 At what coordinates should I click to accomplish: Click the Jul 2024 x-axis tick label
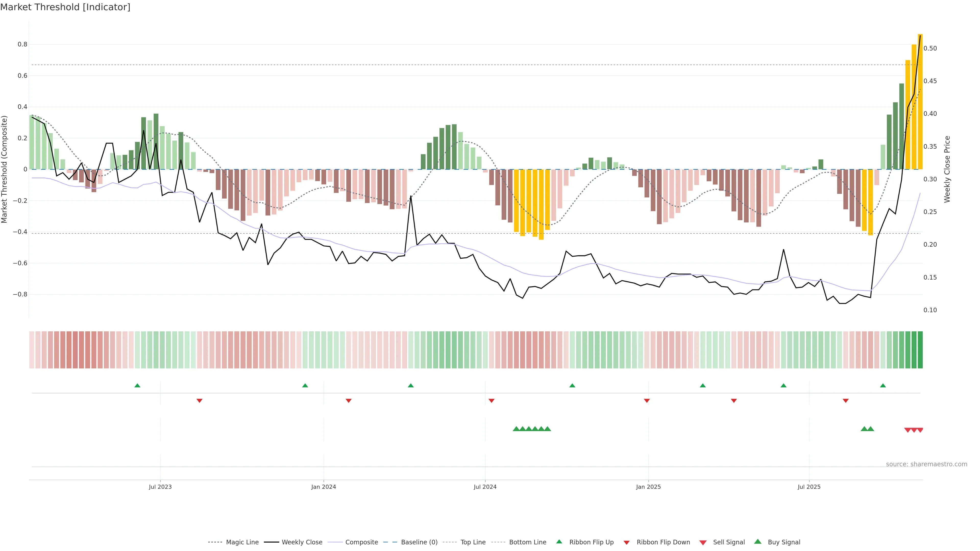pyautogui.click(x=485, y=487)
